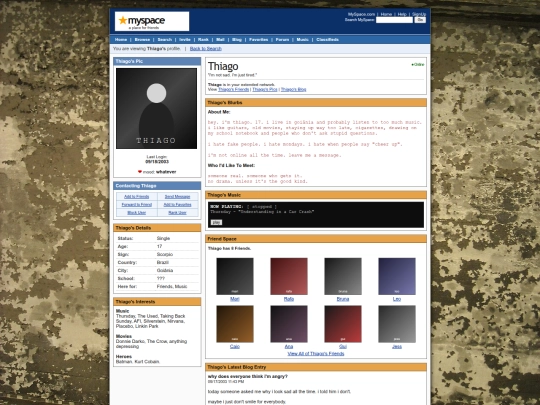The image size is (540, 405).
Task: Click the Go search button
Action: click(420, 20)
